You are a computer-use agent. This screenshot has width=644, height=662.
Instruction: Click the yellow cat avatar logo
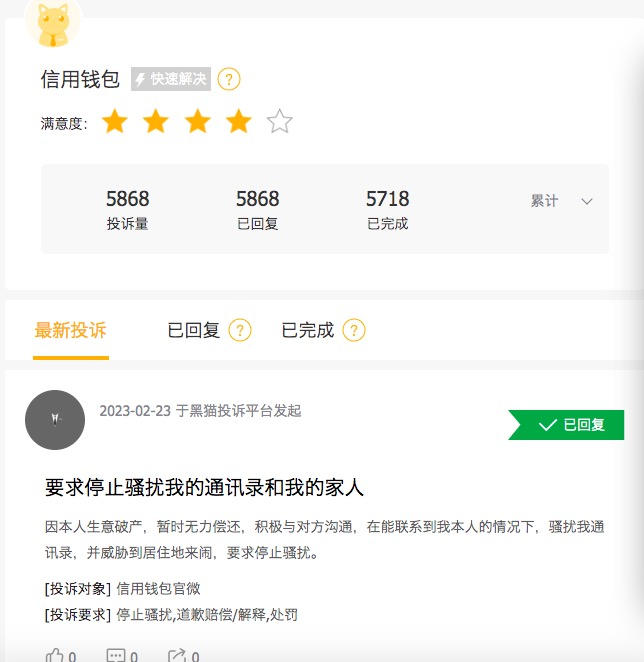click(52, 24)
